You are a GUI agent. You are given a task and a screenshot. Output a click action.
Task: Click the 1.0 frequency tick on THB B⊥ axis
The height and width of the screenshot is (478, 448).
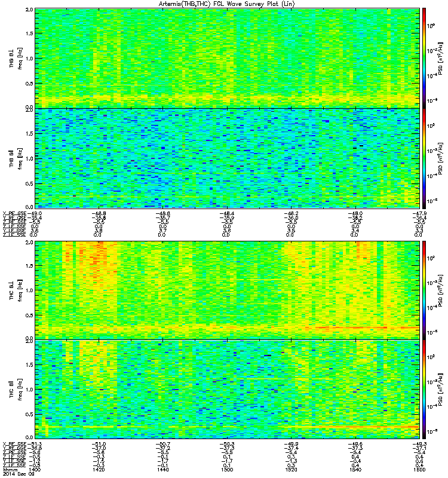tap(29, 59)
